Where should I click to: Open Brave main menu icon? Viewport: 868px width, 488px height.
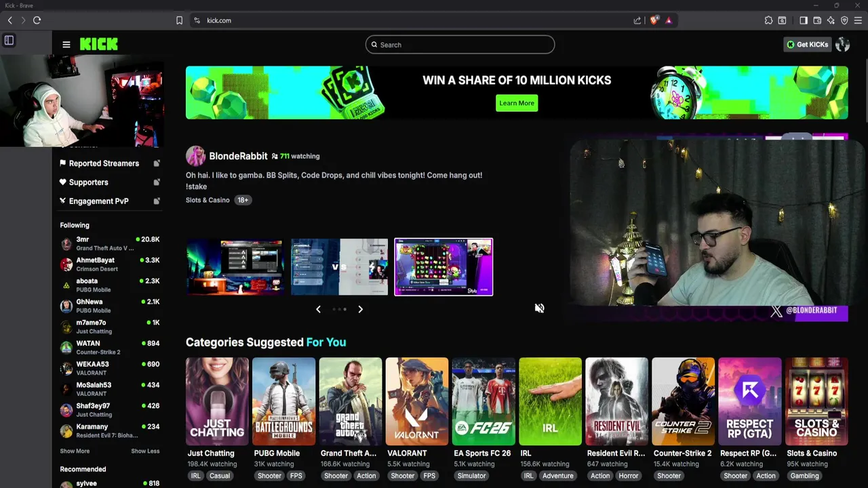pos(859,20)
